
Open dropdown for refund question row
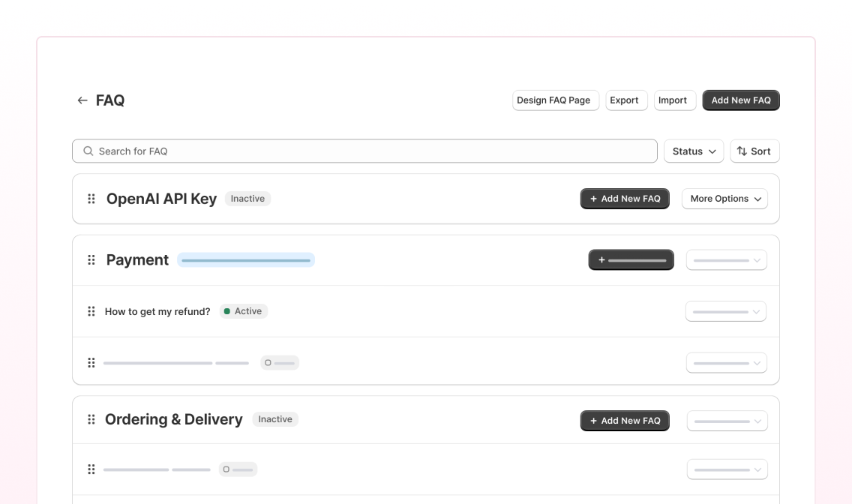pos(725,311)
